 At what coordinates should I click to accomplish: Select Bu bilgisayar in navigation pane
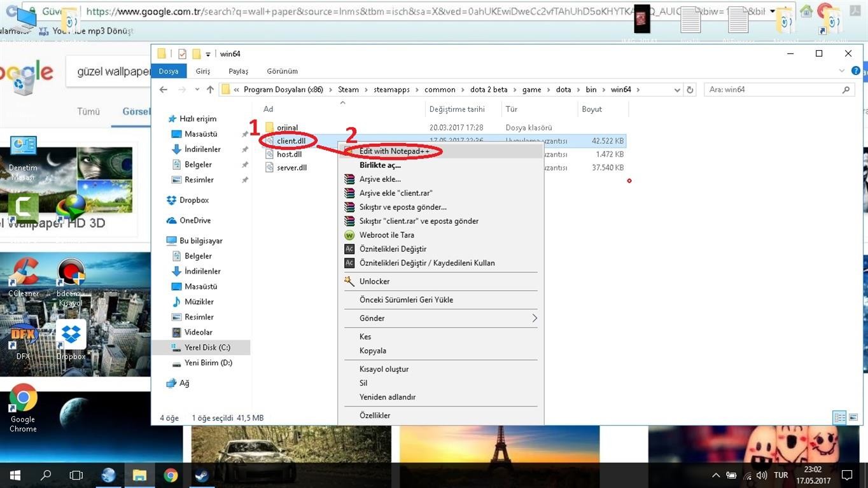[200, 241]
